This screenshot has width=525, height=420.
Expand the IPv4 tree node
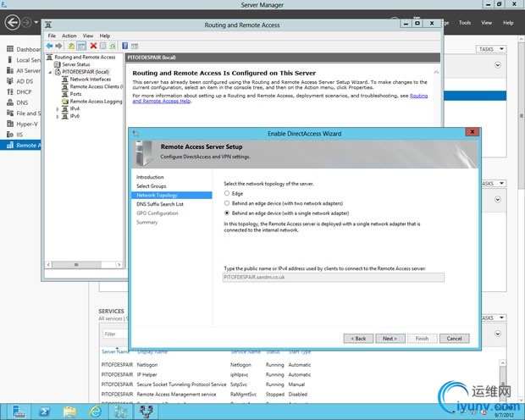(58, 109)
